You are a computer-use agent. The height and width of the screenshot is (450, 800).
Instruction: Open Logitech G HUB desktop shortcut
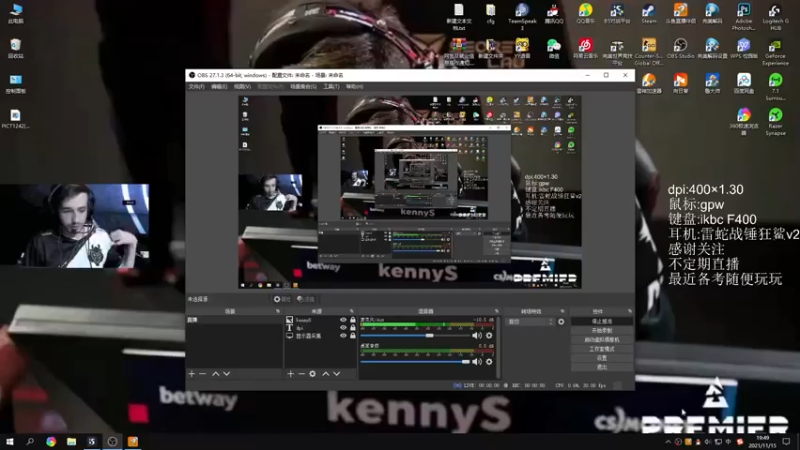click(x=776, y=17)
